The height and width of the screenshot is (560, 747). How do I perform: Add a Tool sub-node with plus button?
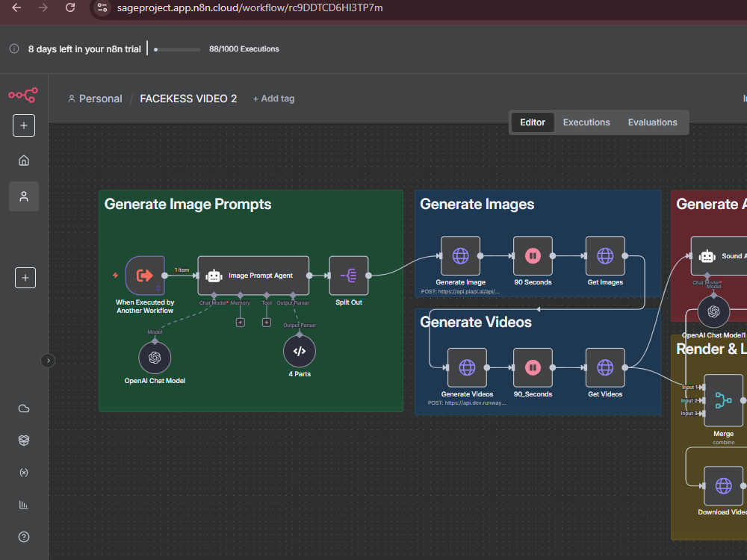click(267, 323)
